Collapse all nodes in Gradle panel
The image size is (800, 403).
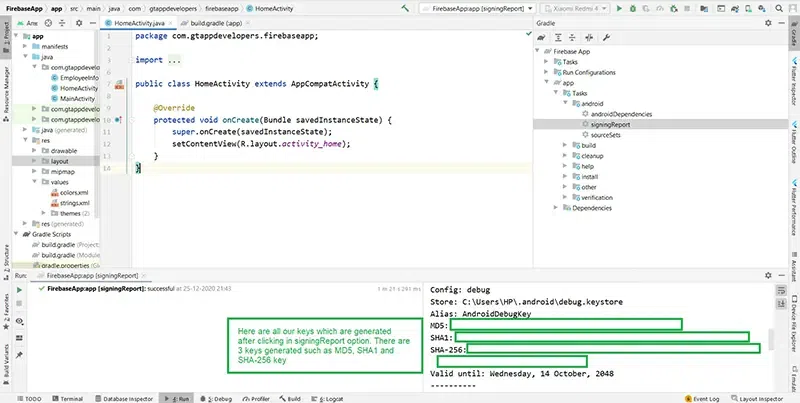[572, 37]
